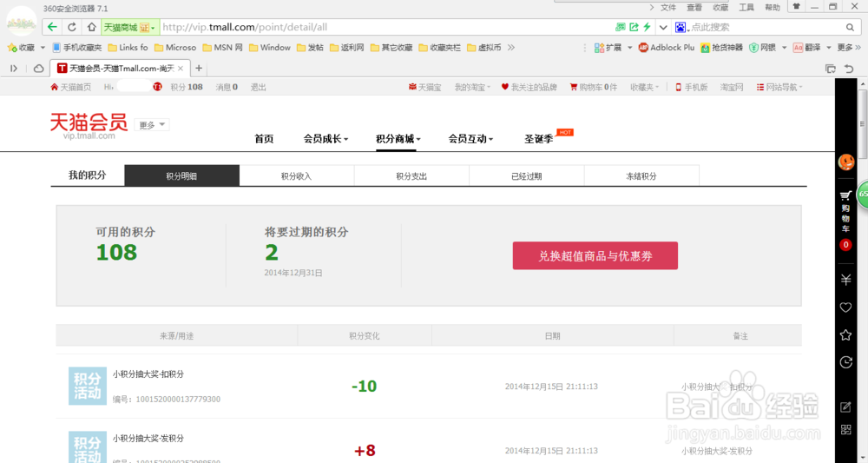Open the MSN 网 bookmark folder
Screen dimensions: 868x463
[x=222, y=48]
